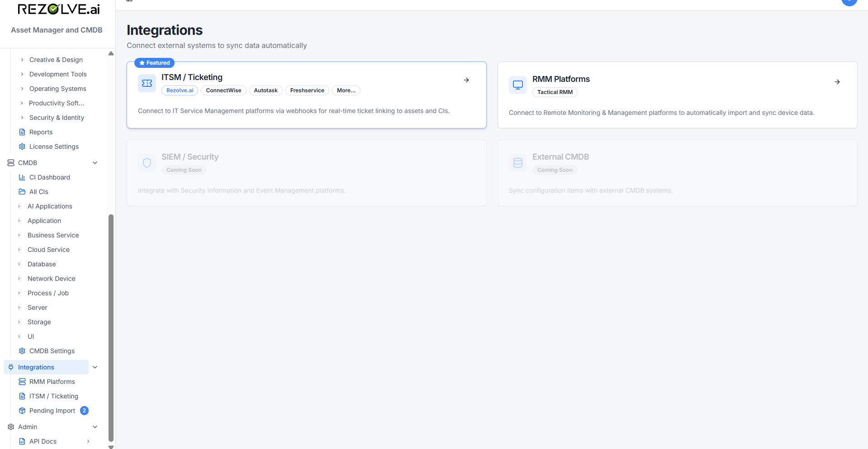Select the Freshservice integration tag
This screenshot has height=449, width=868.
(x=307, y=90)
